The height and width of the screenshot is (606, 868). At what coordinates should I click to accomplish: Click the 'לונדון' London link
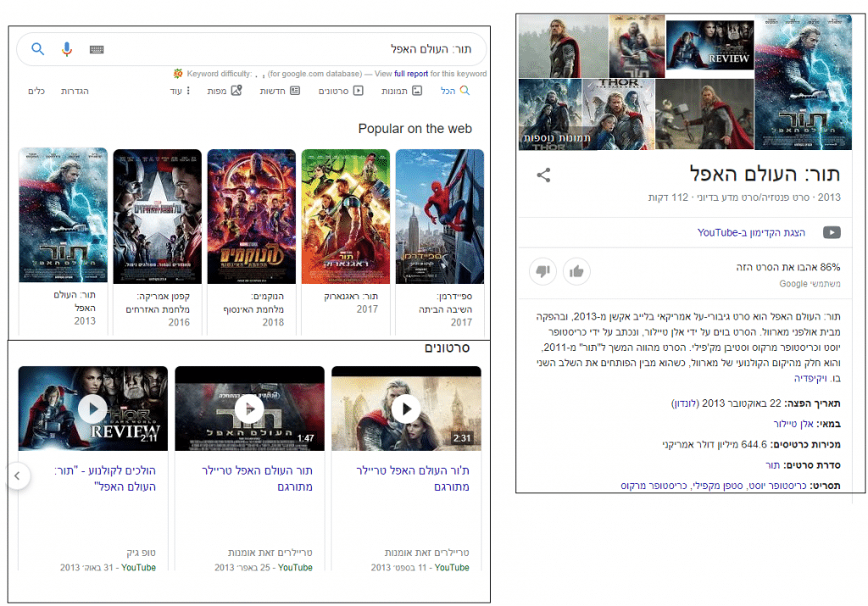click(685, 403)
